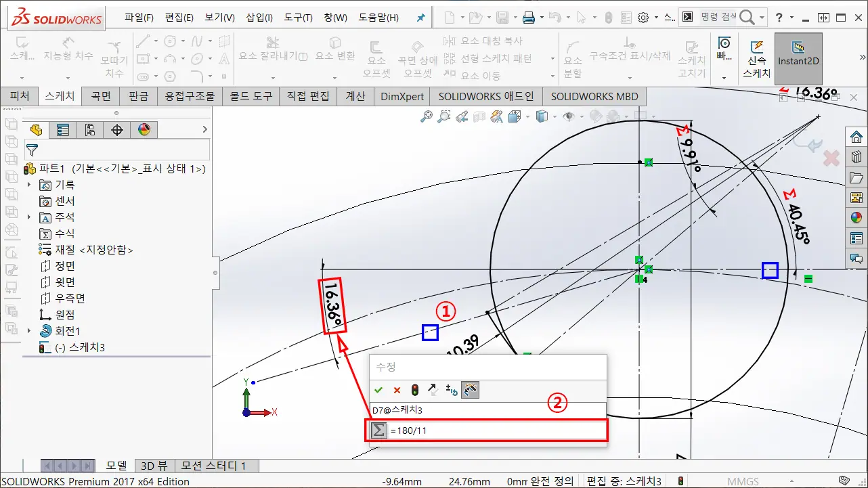Open SOLIDWORKS Resources home task pane
This screenshot has width=868, height=488.
856,137
